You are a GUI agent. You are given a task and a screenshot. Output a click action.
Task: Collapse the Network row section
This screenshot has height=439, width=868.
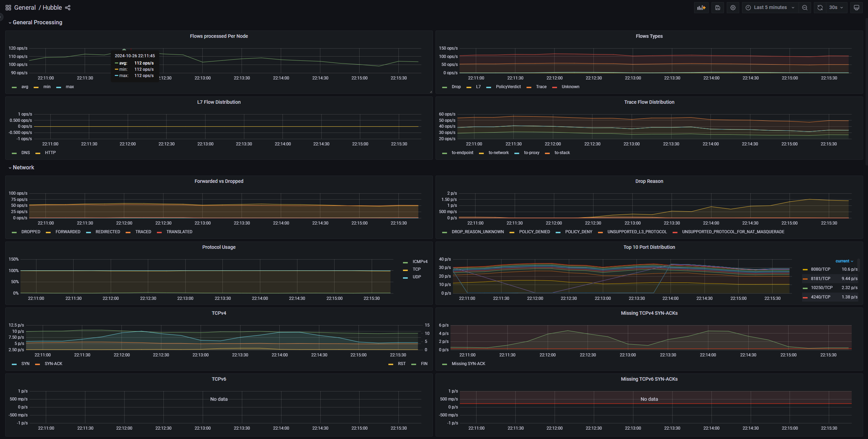[23, 168]
